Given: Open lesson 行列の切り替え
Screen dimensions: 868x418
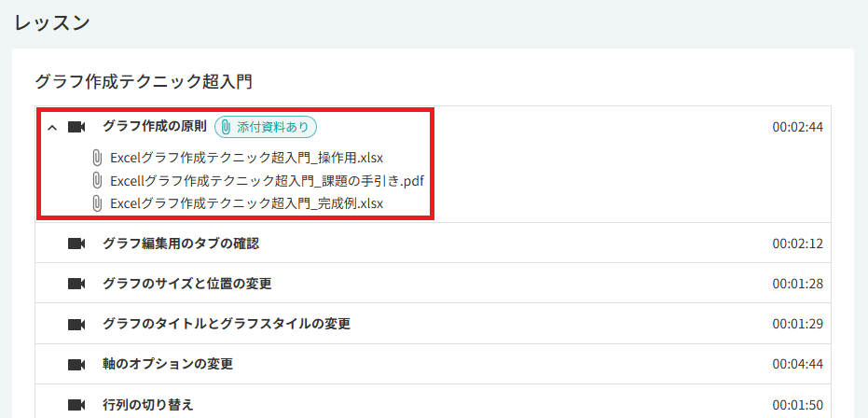Looking at the screenshot, I should [148, 405].
